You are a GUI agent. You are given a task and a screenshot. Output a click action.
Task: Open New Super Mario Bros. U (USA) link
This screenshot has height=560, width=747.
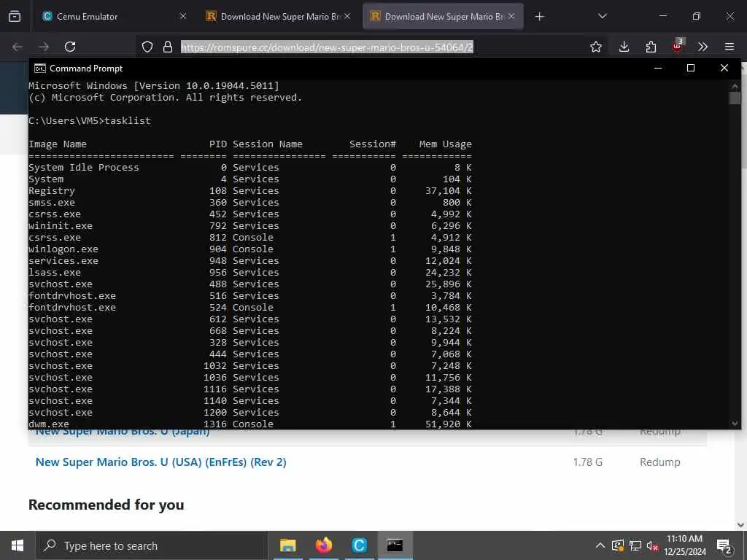161,462
